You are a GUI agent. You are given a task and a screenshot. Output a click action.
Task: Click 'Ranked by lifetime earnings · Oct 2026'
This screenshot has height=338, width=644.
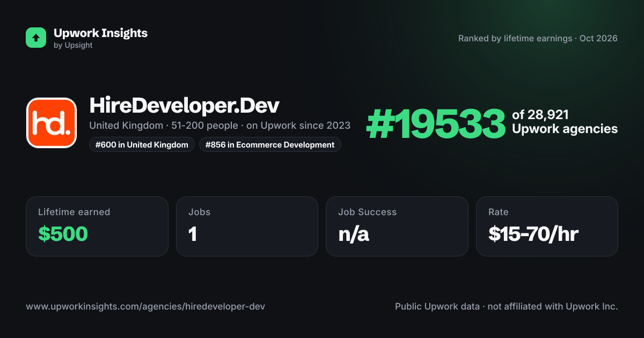click(x=538, y=39)
